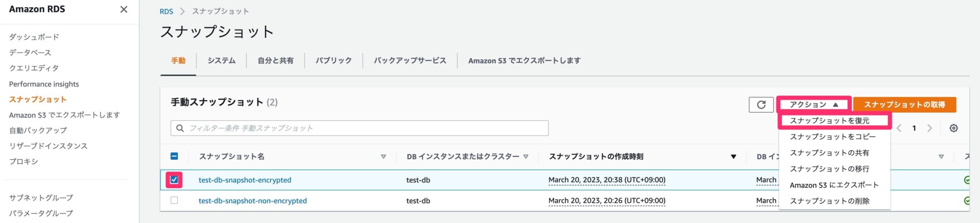980x223 pixels.
Task: Click the refresh snapshots icon button
Action: (761, 105)
